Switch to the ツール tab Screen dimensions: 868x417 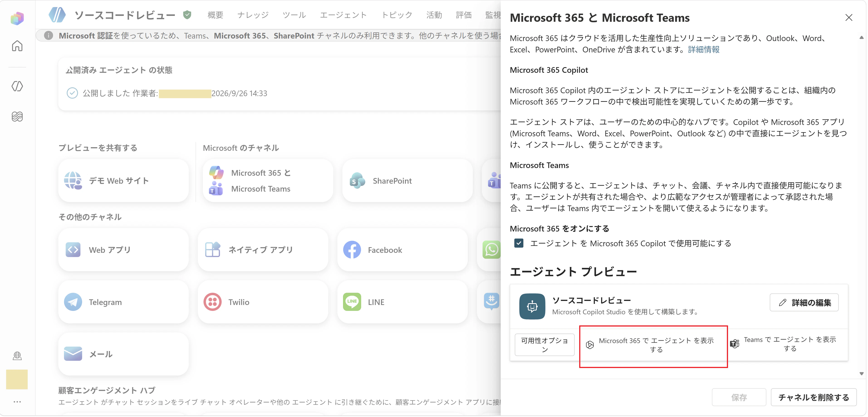pos(294,15)
